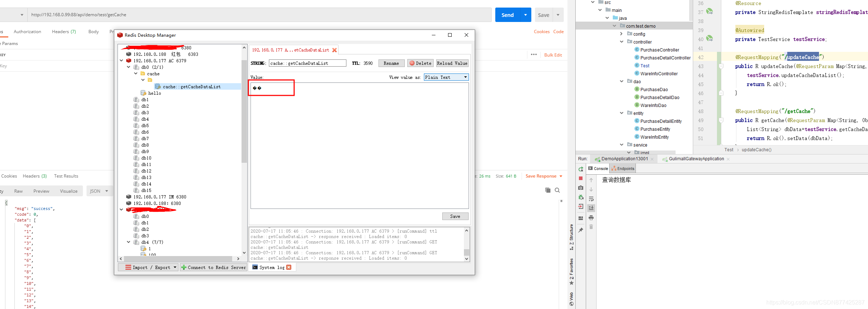Image resolution: width=868 pixels, height=309 pixels.
Task: Stop the running DemoApplication13001 process
Action: 581,178
